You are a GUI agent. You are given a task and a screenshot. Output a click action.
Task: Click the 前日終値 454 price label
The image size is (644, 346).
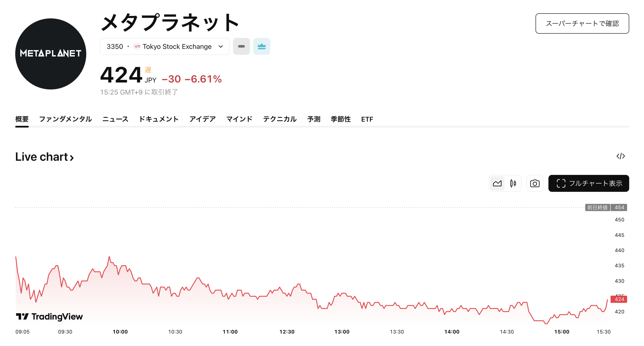606,207
